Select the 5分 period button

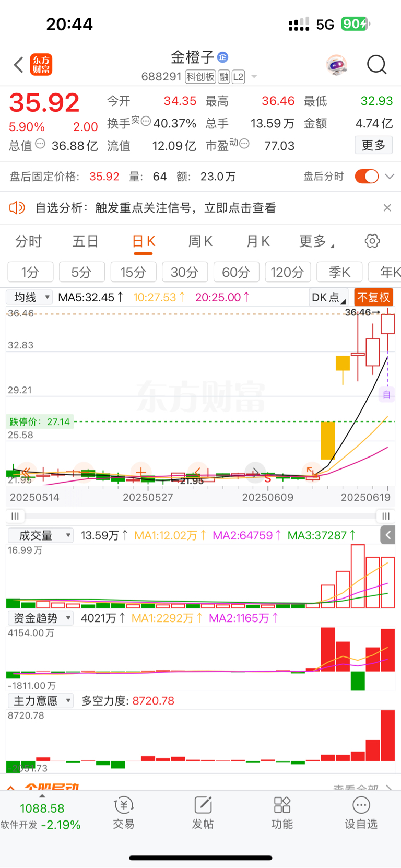pos(81,272)
